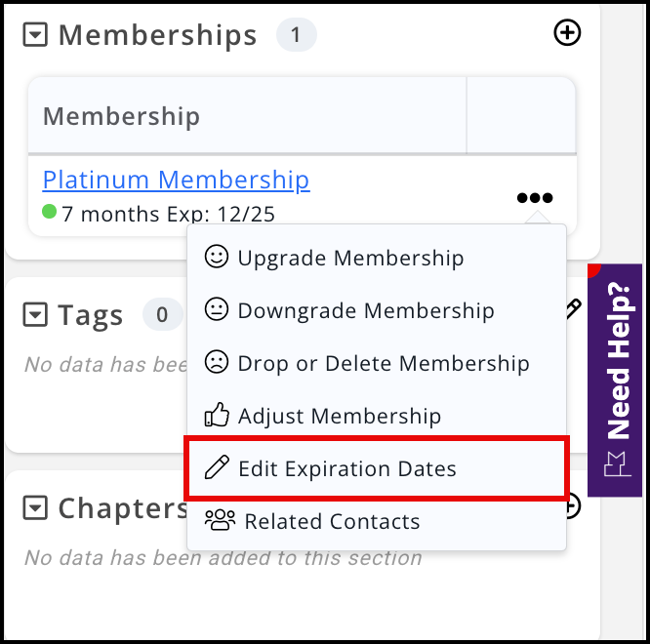Click the Tags section edit pencil icon
The image size is (650, 644).
coord(574,309)
